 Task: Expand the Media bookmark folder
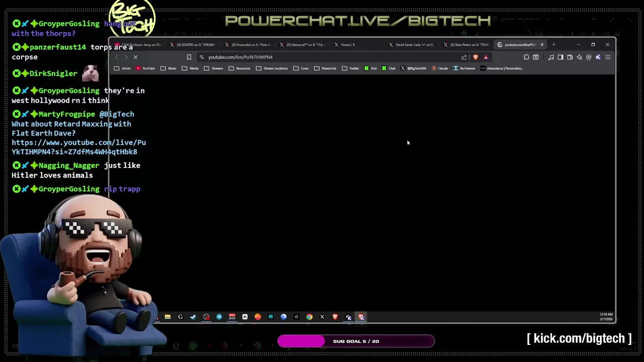click(190, 68)
